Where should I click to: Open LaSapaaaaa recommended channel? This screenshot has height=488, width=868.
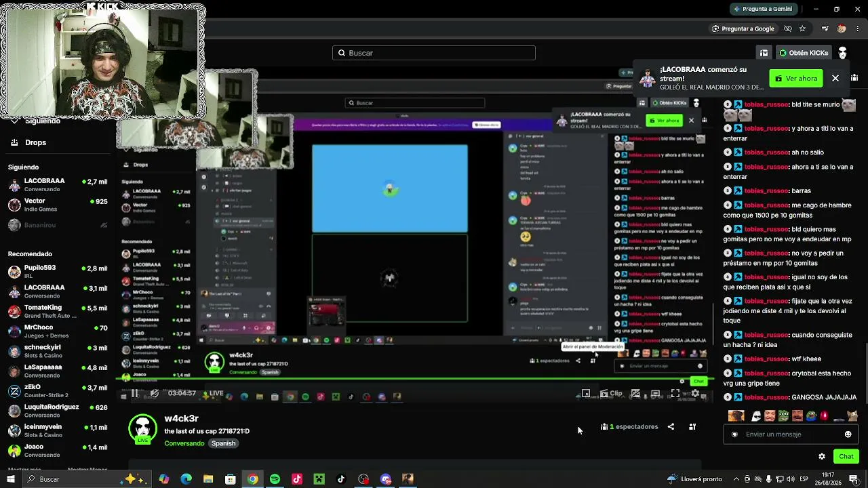[58, 371]
